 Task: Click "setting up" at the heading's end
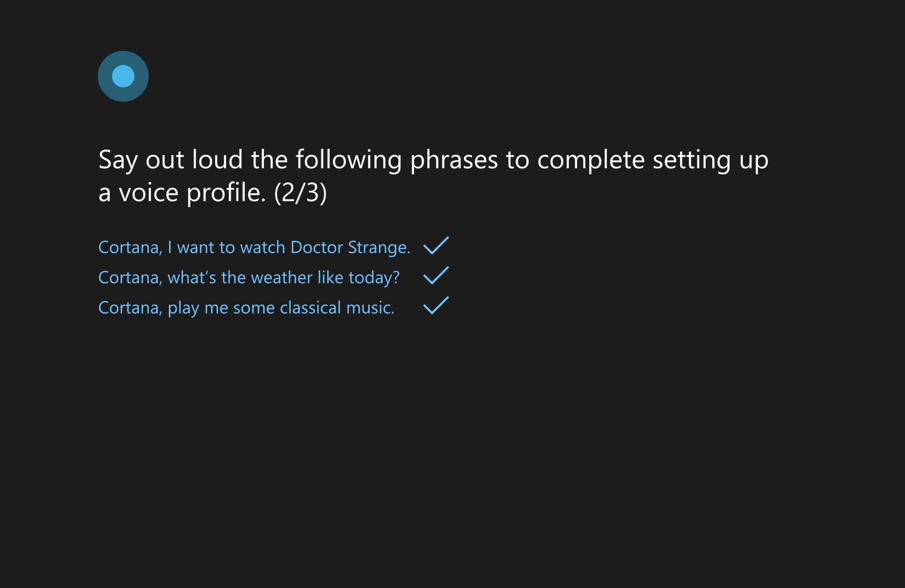pos(710,160)
